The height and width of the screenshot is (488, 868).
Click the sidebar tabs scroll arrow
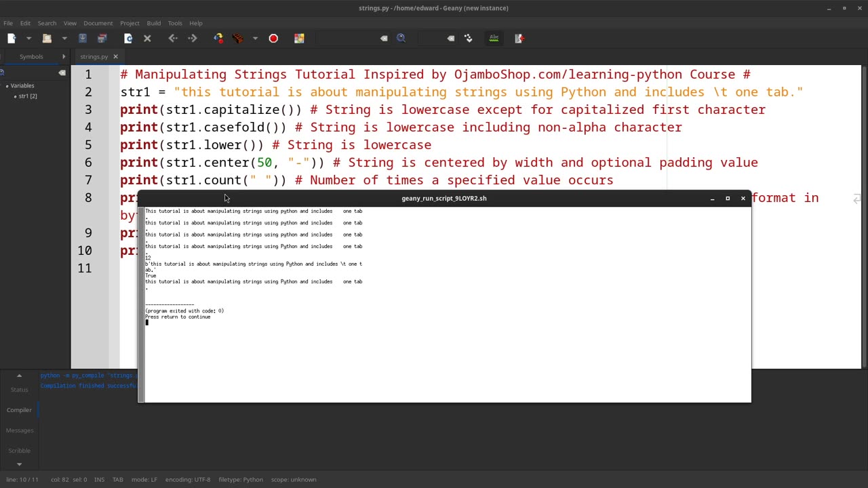64,57
